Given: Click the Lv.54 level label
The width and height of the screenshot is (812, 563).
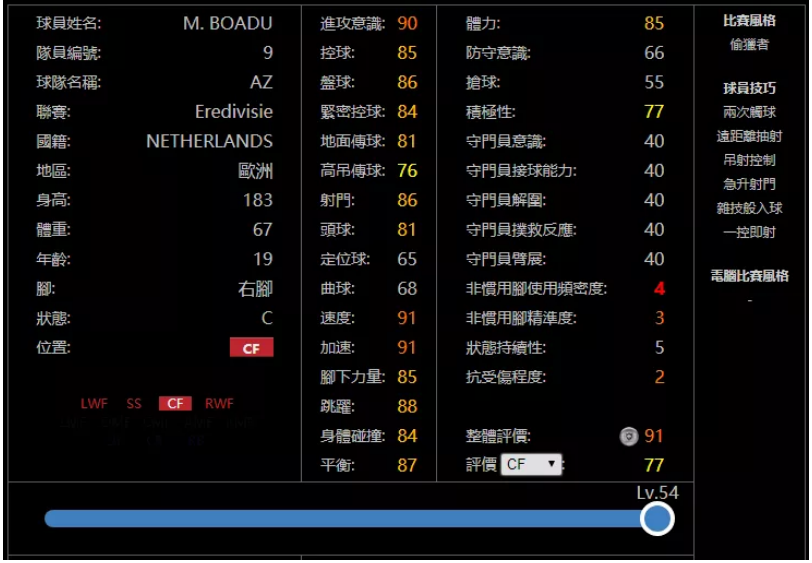Looking at the screenshot, I should click(x=657, y=493).
